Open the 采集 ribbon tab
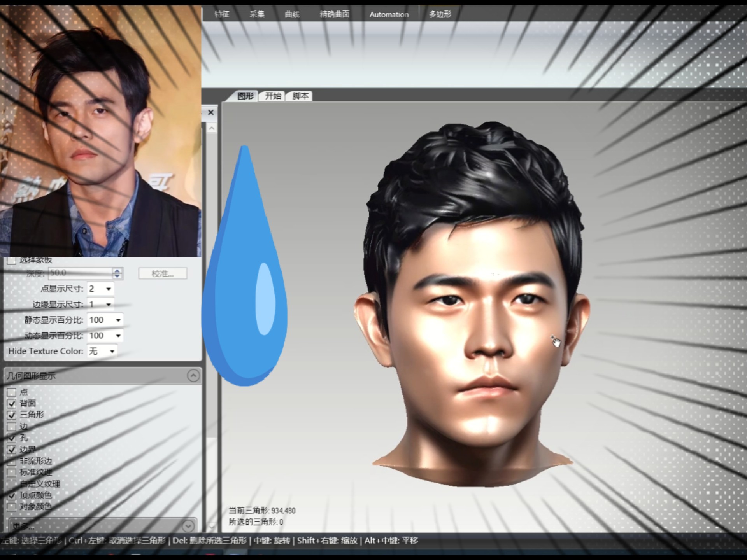 [257, 14]
